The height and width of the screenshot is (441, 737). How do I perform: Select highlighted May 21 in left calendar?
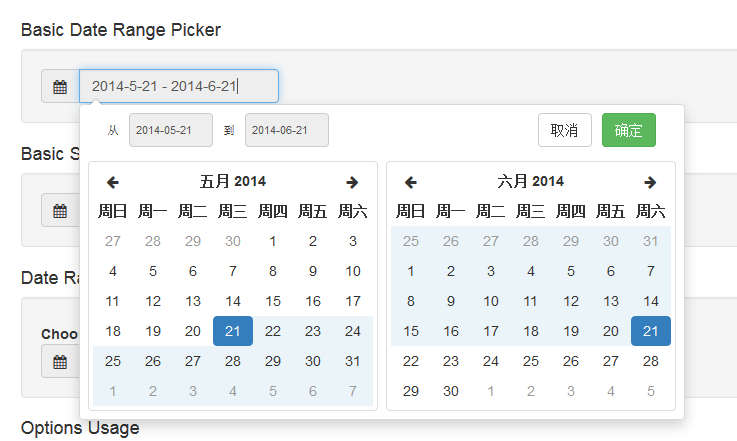233,331
